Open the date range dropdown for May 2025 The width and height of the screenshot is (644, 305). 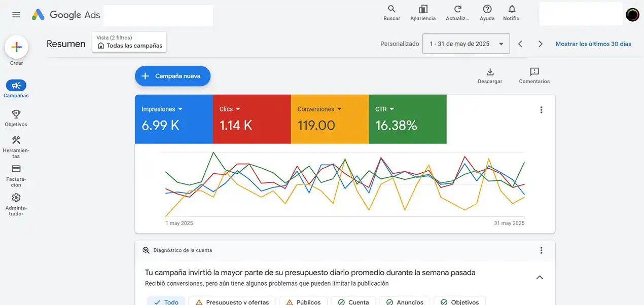click(x=466, y=44)
